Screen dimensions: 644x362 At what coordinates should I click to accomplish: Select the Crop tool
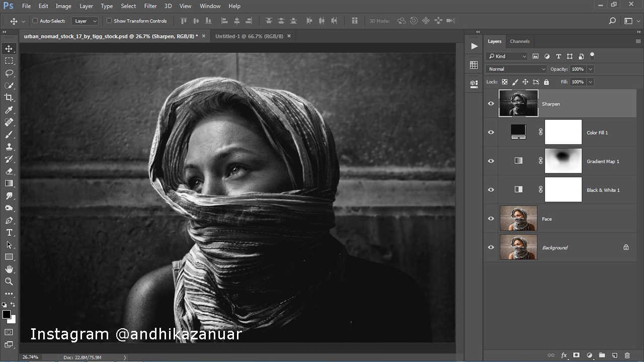(x=9, y=98)
